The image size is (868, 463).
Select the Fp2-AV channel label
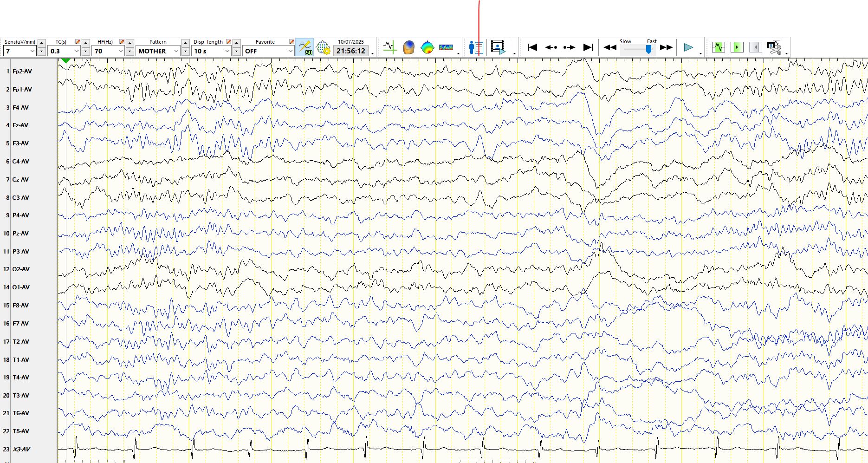[22, 72]
